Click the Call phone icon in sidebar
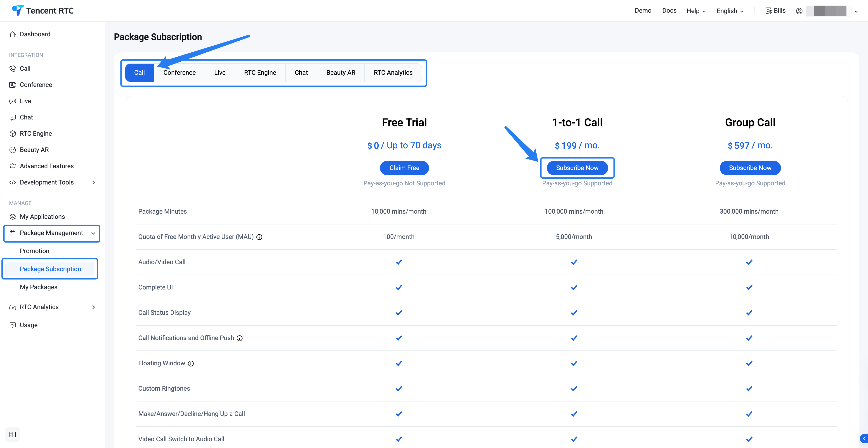 point(12,69)
